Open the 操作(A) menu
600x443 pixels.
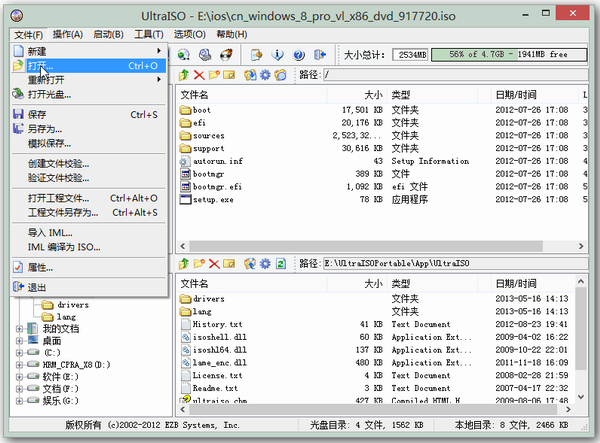(x=68, y=34)
